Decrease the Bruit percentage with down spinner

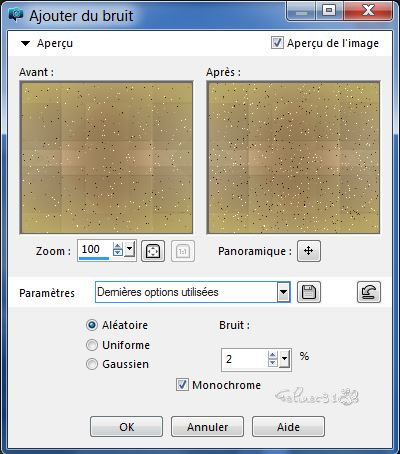click(273, 363)
